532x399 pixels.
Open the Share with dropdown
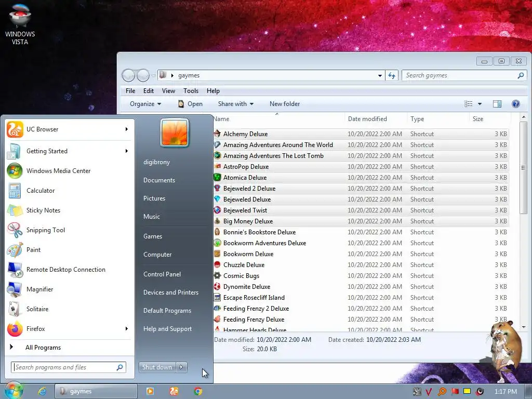pos(236,104)
